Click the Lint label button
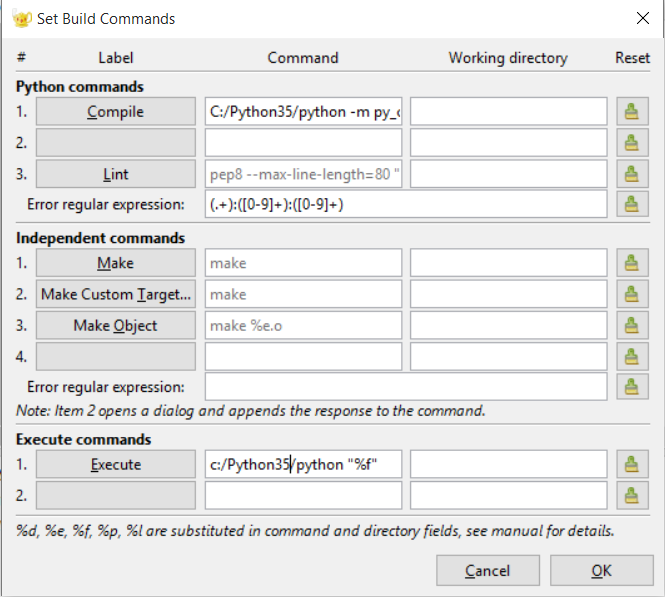Viewport: 665px width, 597px height. [115, 174]
